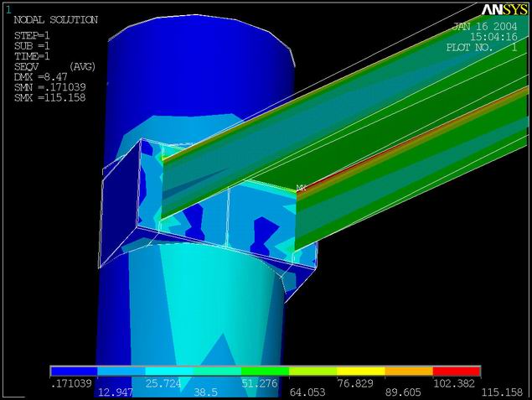Click the window number '1' at top-left

tap(8, 10)
